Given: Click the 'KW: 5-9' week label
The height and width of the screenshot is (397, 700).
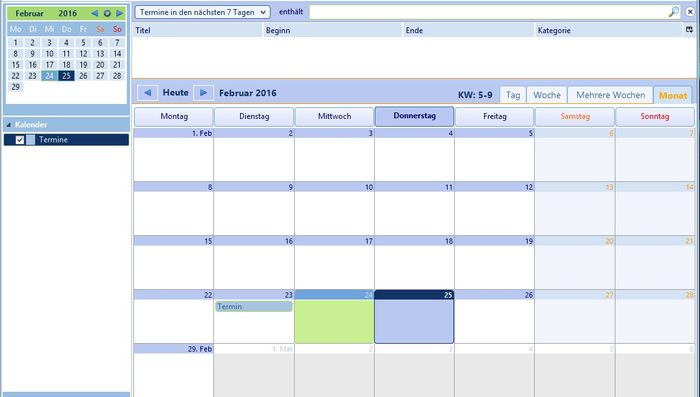Looking at the screenshot, I should (475, 95).
